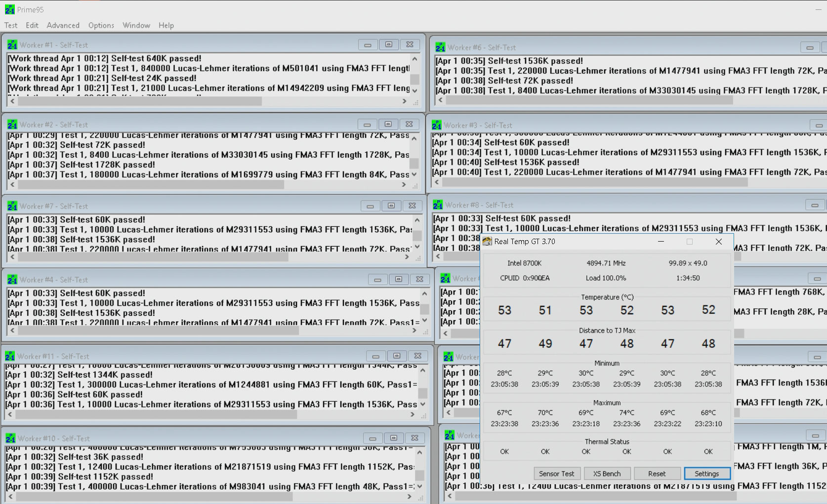This screenshot has height=504, width=827.
Task: Click the Worker #11 window icon
Action: [x=10, y=356]
